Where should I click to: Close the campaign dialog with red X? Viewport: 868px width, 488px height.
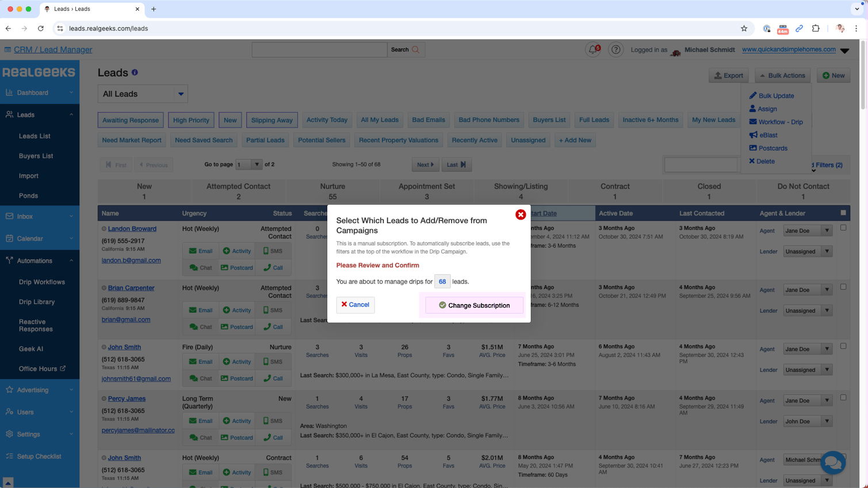(521, 214)
